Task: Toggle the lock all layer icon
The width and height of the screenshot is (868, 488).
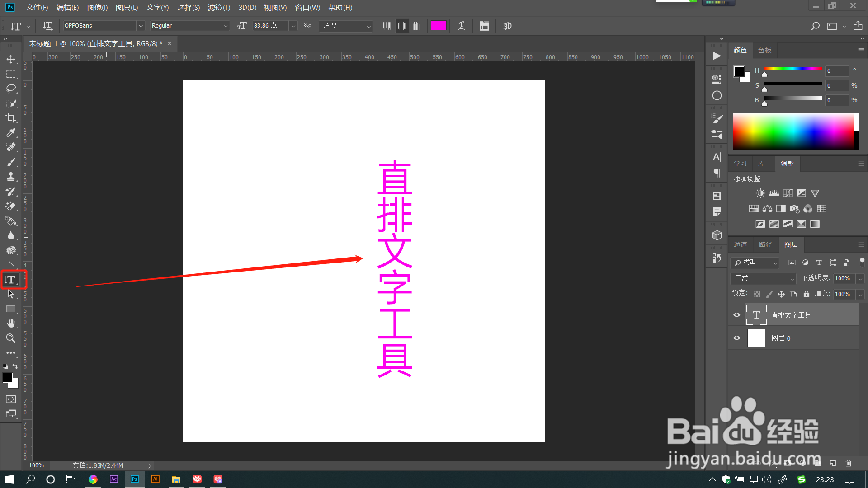Action: [806, 294]
